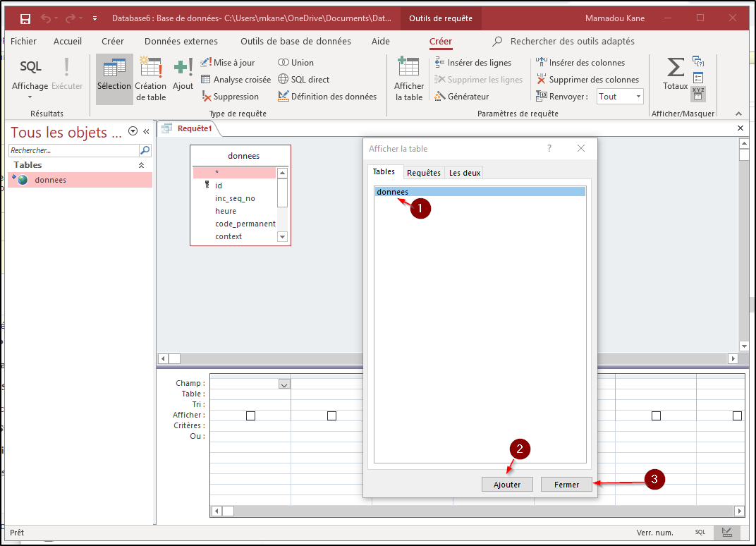Click the Rechercher search field in navigation pane
This screenshot has width=756, height=546.
pos(73,150)
